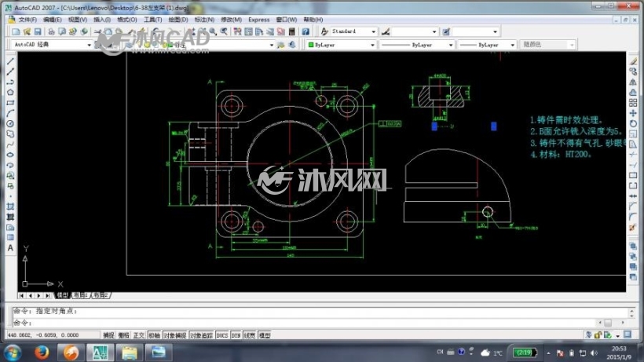Select the Copy object modify tool
644x362 pixels.
coord(633,71)
